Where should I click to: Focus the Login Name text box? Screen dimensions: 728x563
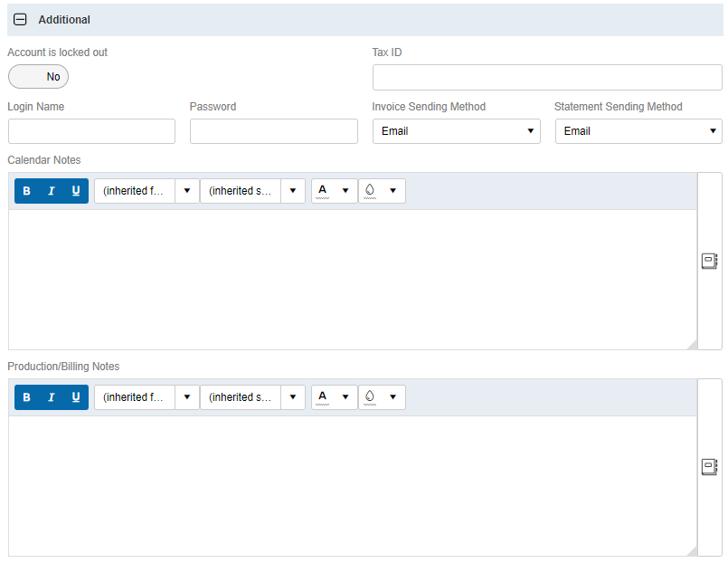(91, 131)
